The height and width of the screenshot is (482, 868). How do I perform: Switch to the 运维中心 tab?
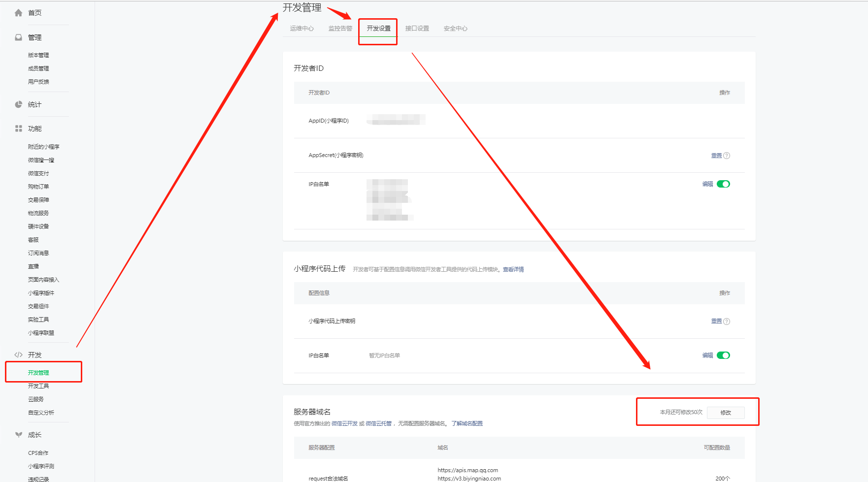point(301,29)
